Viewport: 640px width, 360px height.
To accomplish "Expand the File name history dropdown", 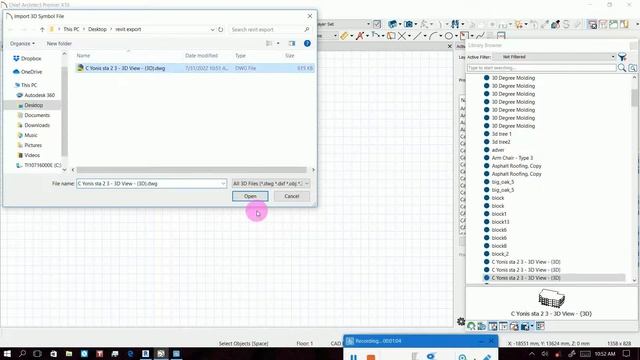I will [223, 184].
